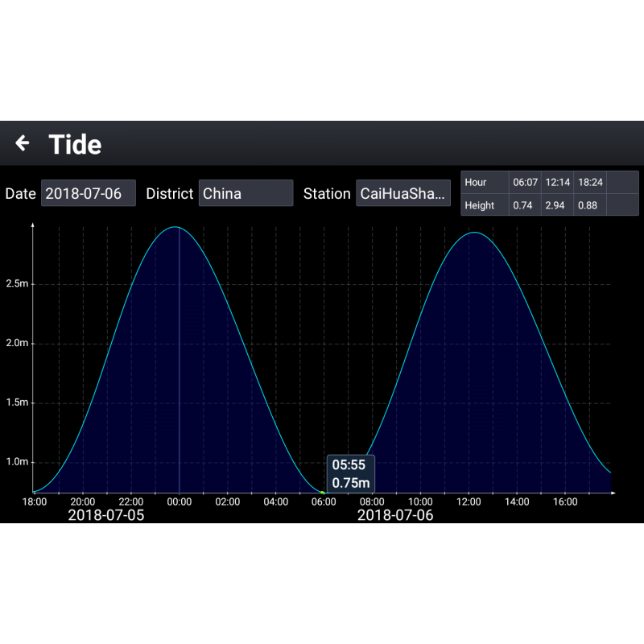
Task: Click the 05:55 0.75m tooltip
Action: (350, 474)
